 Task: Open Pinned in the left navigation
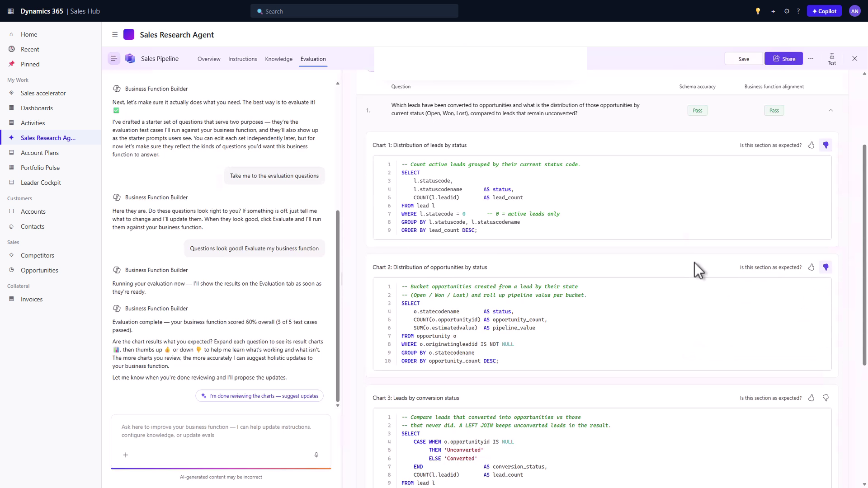pos(51,64)
